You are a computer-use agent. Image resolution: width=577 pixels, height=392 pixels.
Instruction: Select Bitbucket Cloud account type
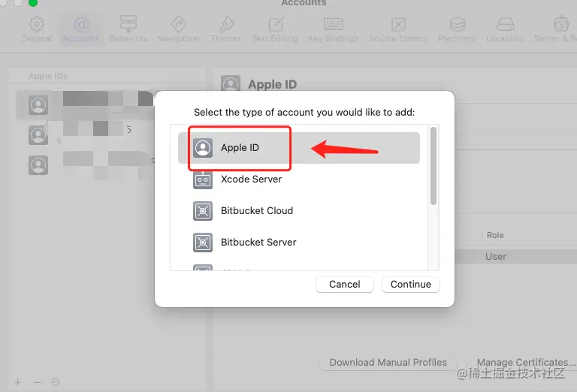point(299,211)
